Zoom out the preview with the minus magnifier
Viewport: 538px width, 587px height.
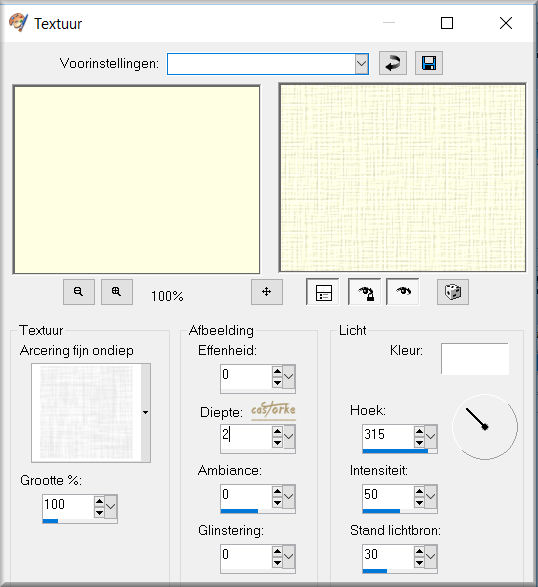point(79,292)
